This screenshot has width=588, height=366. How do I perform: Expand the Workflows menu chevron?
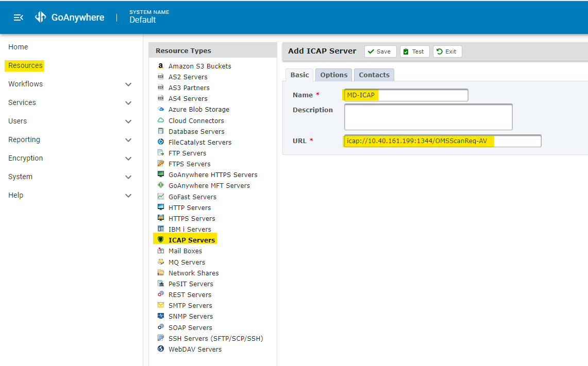128,84
